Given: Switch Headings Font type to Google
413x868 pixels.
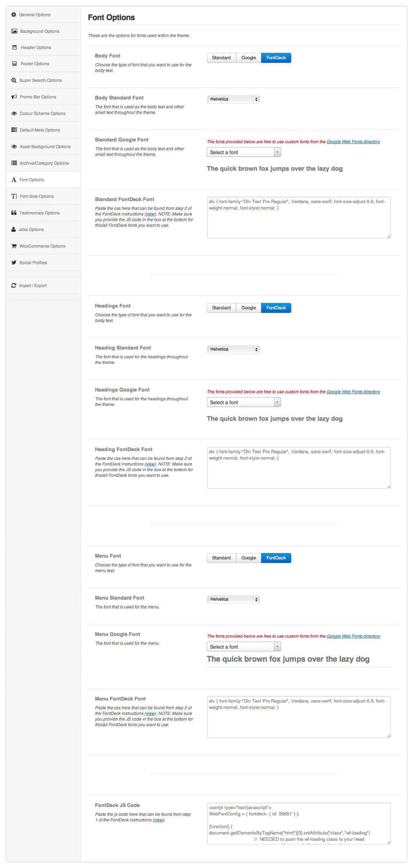Looking at the screenshot, I should (249, 308).
